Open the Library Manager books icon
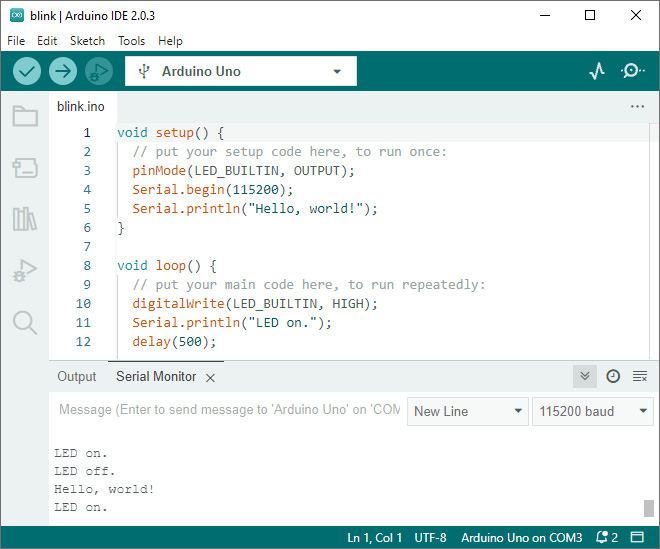Screen dimensions: 660x549 pos(25,219)
